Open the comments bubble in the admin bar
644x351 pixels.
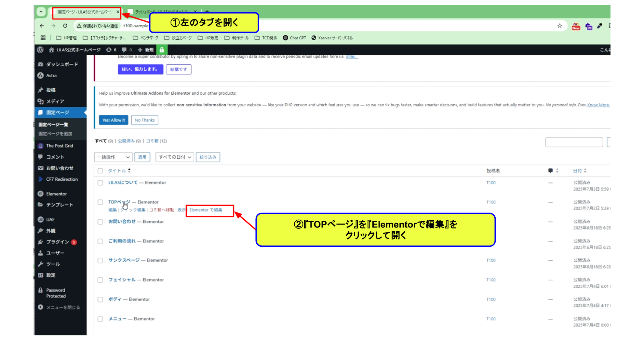click(127, 50)
